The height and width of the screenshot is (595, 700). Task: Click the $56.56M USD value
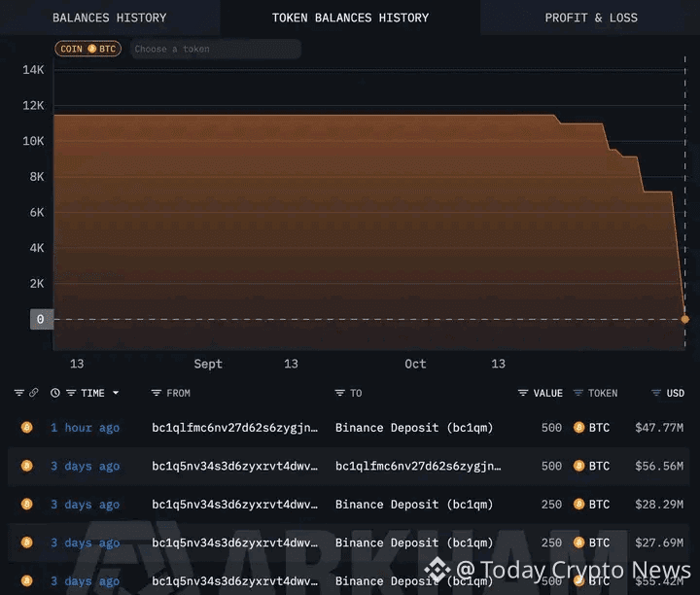659,466
